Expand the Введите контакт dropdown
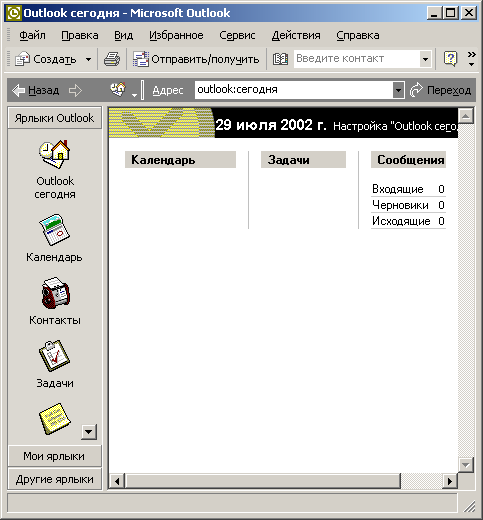The width and height of the screenshot is (483, 520). [x=425, y=59]
